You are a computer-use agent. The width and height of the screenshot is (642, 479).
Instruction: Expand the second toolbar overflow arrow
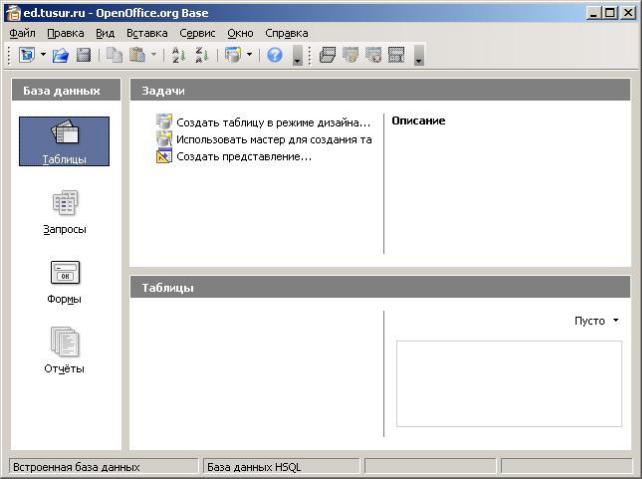pyautogui.click(x=418, y=55)
